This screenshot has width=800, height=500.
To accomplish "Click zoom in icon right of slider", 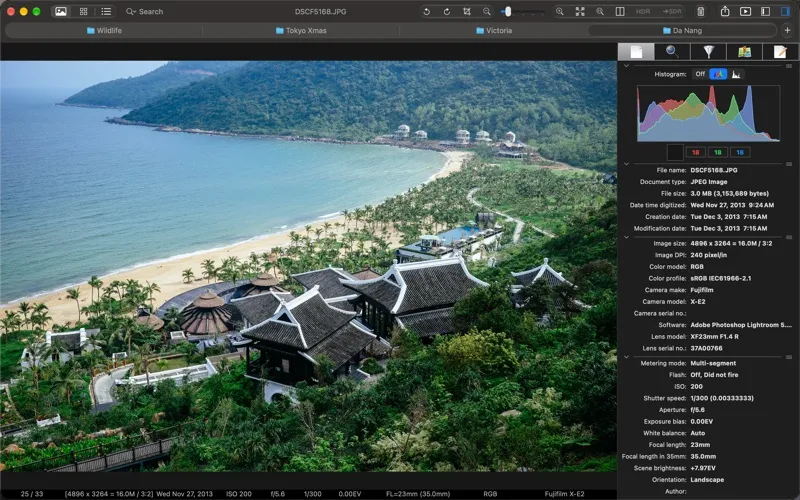I will [560, 11].
